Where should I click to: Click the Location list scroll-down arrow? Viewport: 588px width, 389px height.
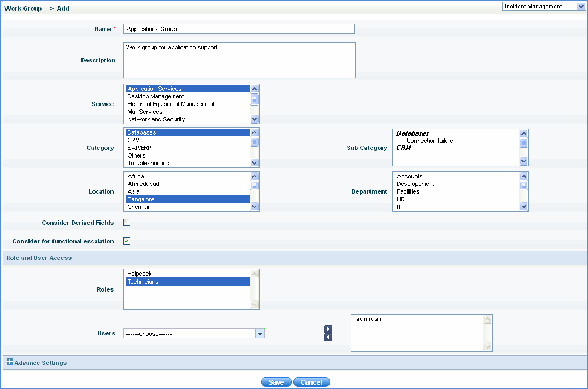tap(254, 207)
